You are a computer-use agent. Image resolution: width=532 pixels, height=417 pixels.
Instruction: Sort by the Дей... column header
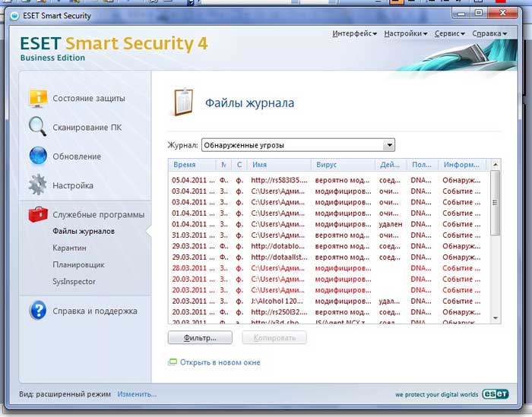tap(391, 165)
